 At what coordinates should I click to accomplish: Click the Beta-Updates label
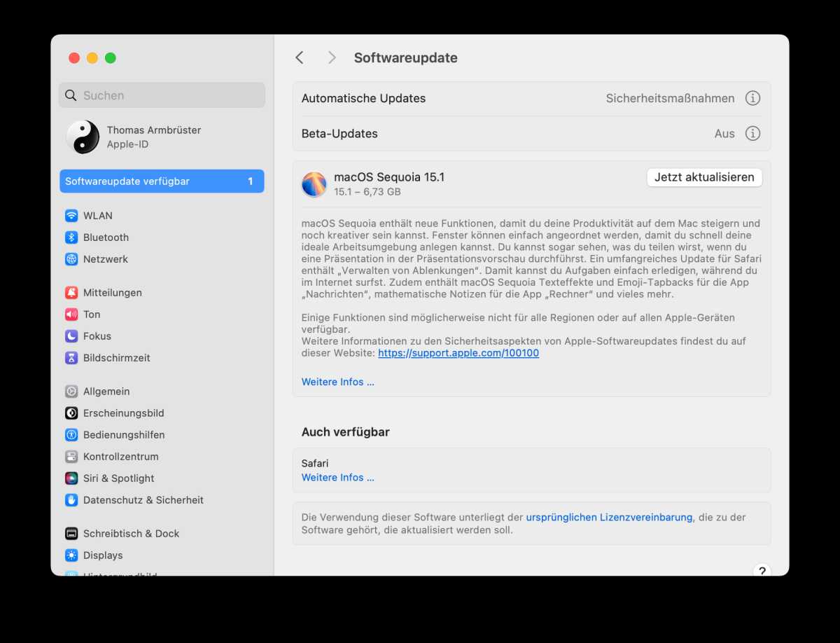[x=339, y=133]
